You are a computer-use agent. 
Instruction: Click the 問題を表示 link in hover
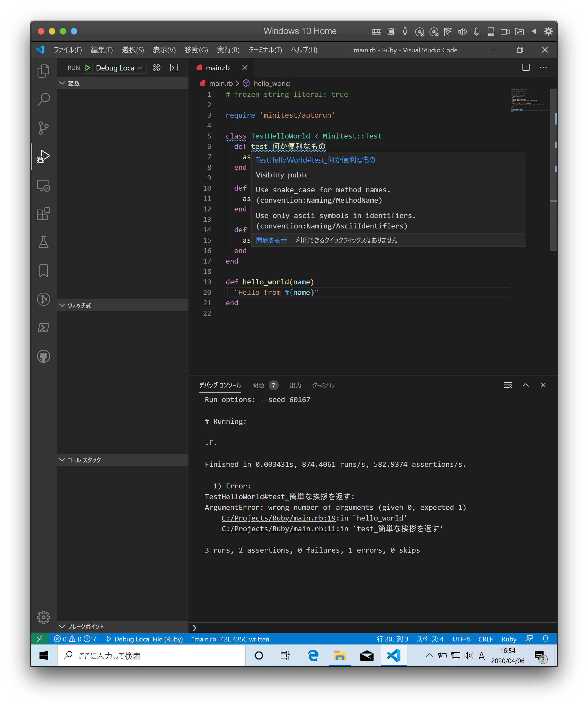[x=271, y=240]
